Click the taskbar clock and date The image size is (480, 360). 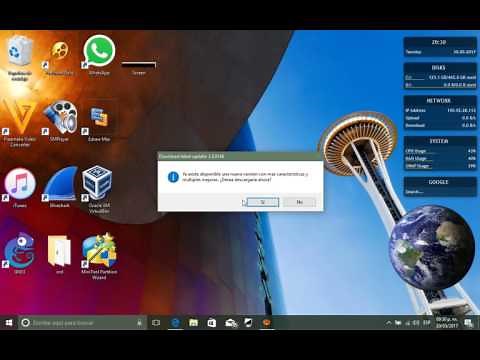446,322
